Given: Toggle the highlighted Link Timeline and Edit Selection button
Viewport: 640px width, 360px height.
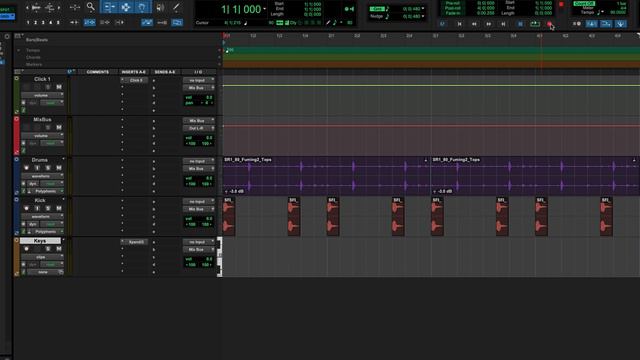Looking at the screenshot, I should 89,22.
